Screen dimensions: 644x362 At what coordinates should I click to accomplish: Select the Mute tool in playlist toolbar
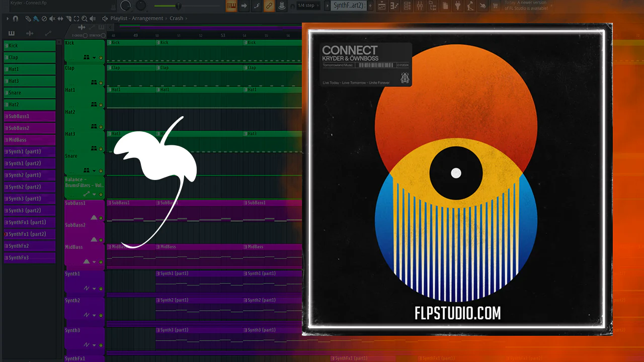(x=52, y=19)
